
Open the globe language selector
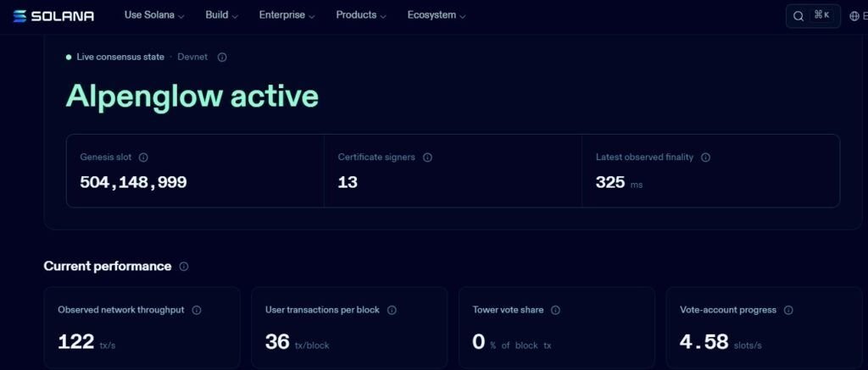pyautogui.click(x=858, y=16)
